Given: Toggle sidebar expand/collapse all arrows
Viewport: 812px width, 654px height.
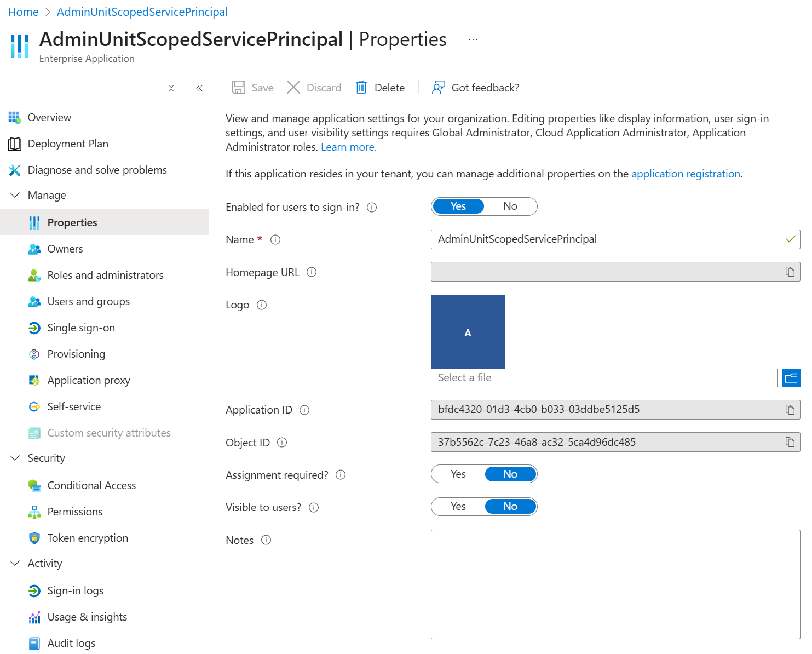Looking at the screenshot, I should [x=171, y=88].
